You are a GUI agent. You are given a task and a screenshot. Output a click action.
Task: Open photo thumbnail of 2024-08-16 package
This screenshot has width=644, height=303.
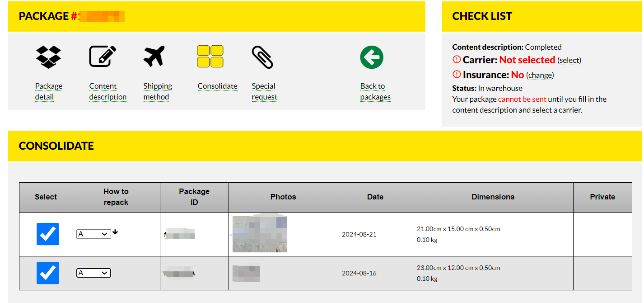coord(246,273)
